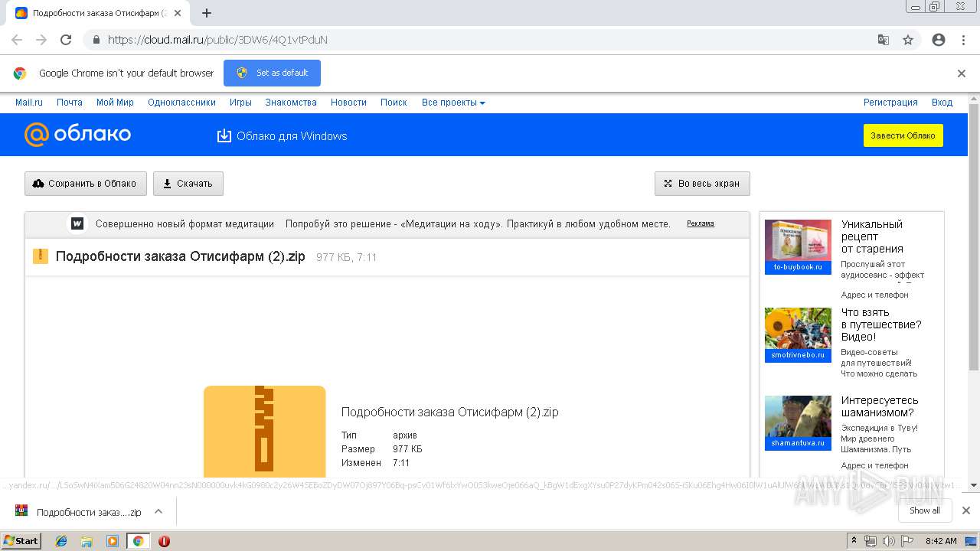Click the smotrivnebo.ru ad thumbnail

(x=798, y=334)
